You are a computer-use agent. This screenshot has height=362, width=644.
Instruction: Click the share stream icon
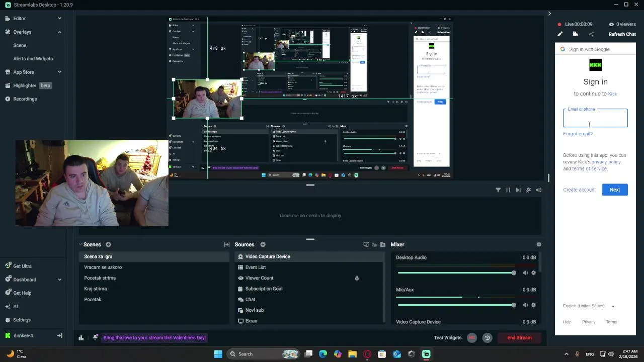591,34
